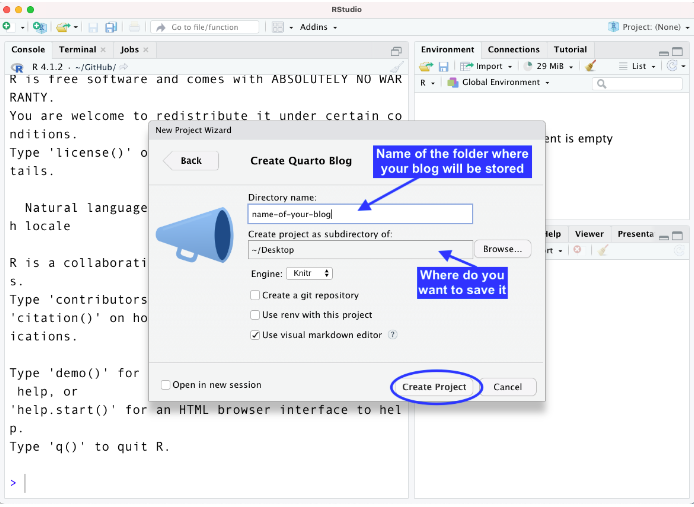Open the Engine Knitr dropdown

click(309, 273)
